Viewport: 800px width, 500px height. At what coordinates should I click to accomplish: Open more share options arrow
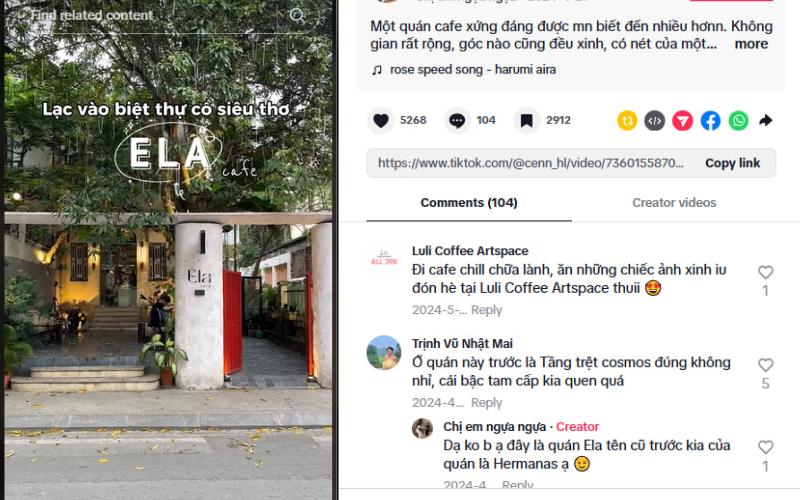tap(765, 121)
